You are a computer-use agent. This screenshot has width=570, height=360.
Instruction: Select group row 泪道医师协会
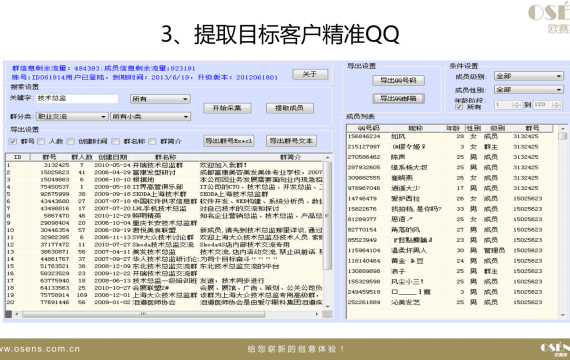coord(164,303)
